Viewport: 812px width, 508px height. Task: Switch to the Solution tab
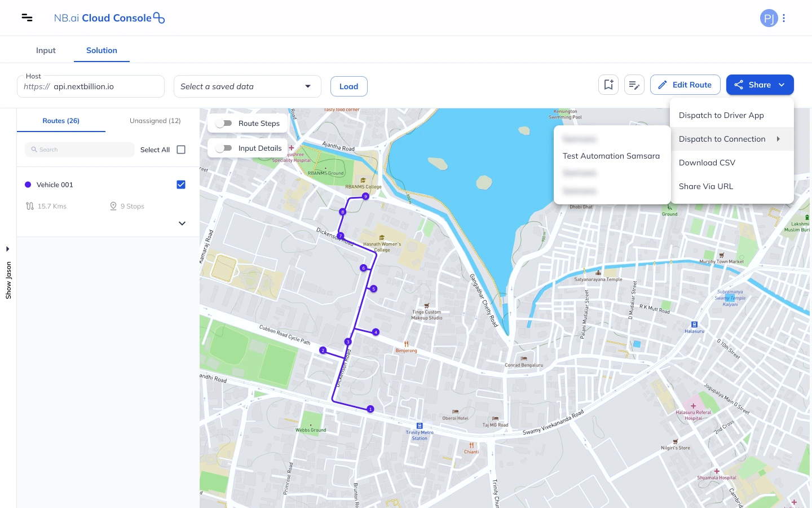pos(101,50)
